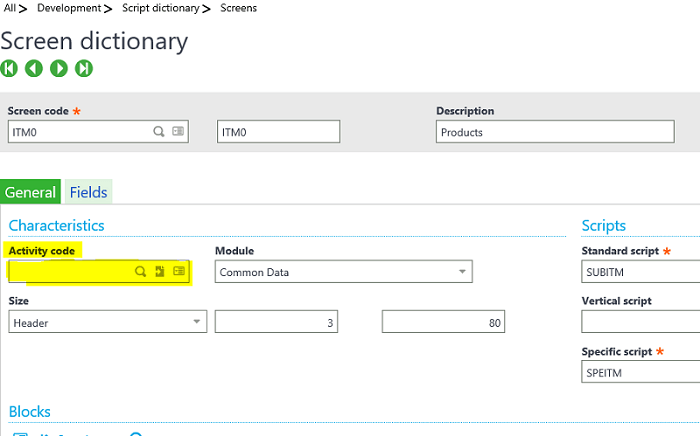The height and width of the screenshot is (436, 700).
Task: Select the General tab
Action: 31,193
